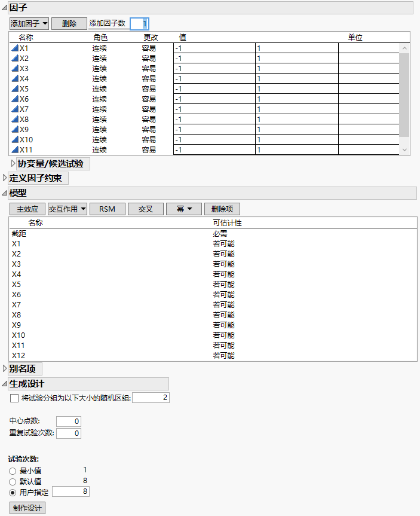Click 连续 role in the X5 row

pyautogui.click(x=99, y=89)
